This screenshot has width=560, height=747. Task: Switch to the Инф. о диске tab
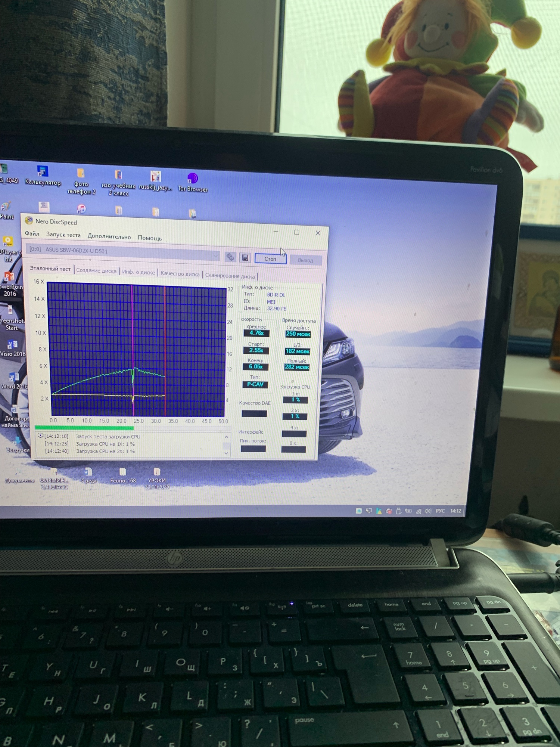[138, 272]
